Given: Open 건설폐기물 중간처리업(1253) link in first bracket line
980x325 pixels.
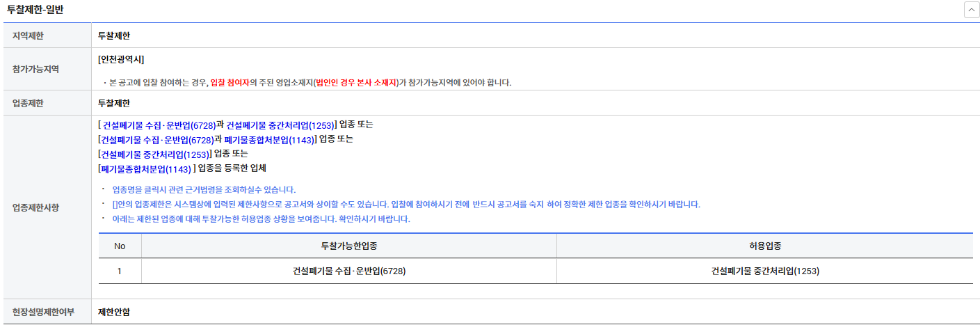Looking at the screenshot, I should click(280, 125).
